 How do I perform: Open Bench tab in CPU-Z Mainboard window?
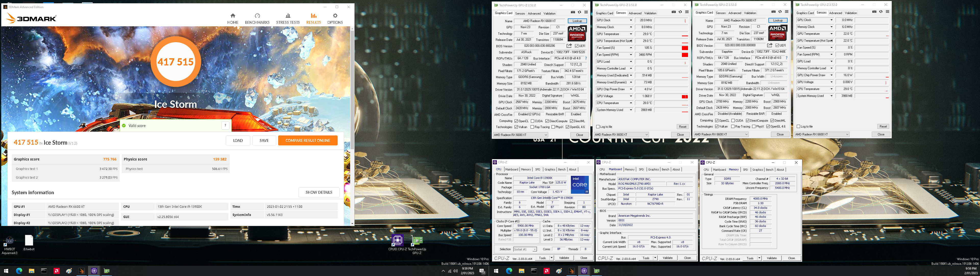(665, 169)
